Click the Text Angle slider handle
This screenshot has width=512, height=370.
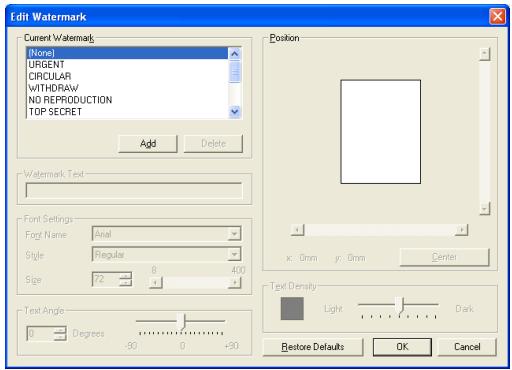click(181, 321)
